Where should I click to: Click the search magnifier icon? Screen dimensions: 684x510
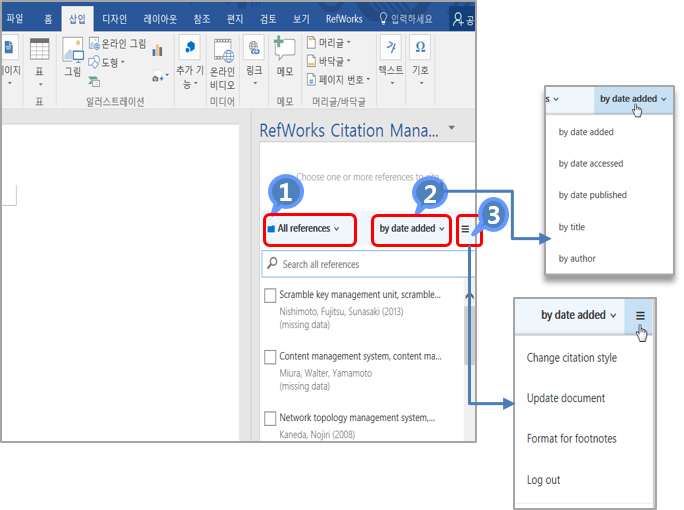click(272, 263)
